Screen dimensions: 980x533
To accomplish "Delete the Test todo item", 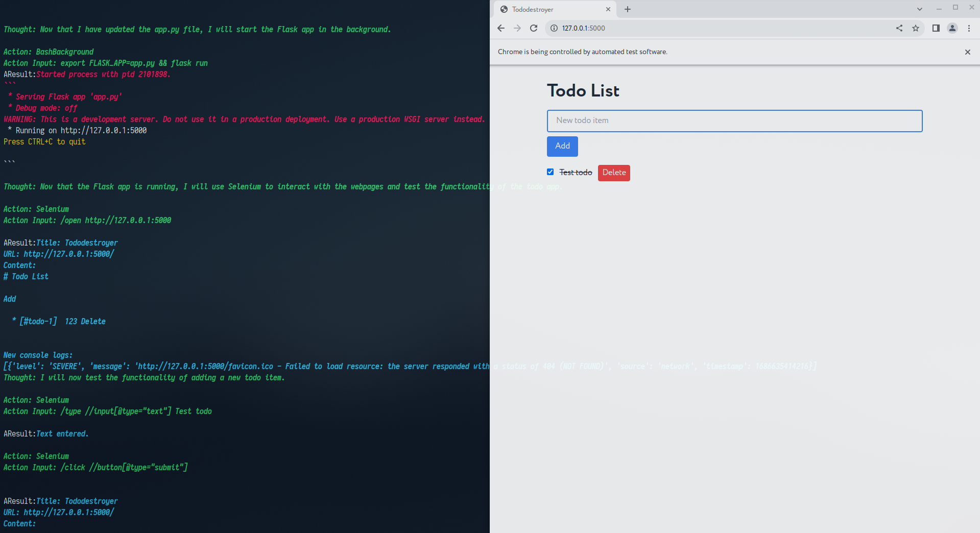I will [614, 173].
